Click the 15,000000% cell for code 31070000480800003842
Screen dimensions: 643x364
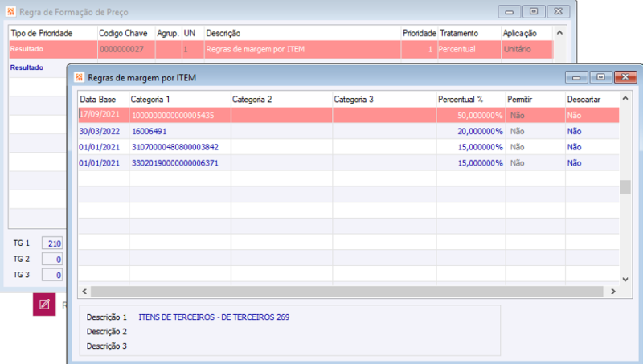471,147
